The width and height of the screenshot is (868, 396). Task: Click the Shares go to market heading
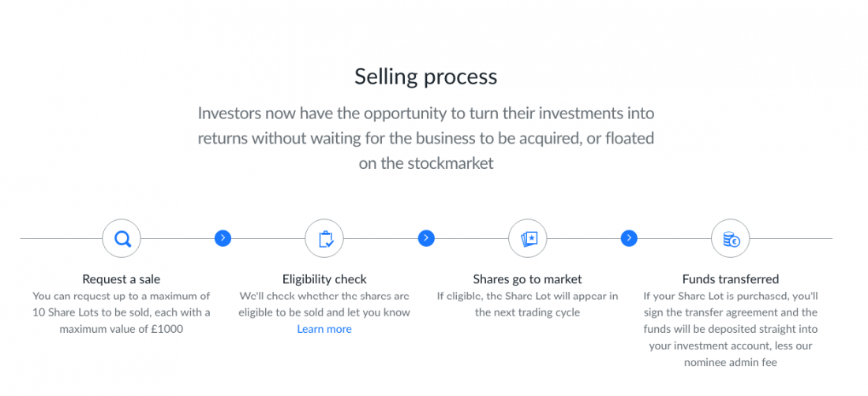click(528, 278)
